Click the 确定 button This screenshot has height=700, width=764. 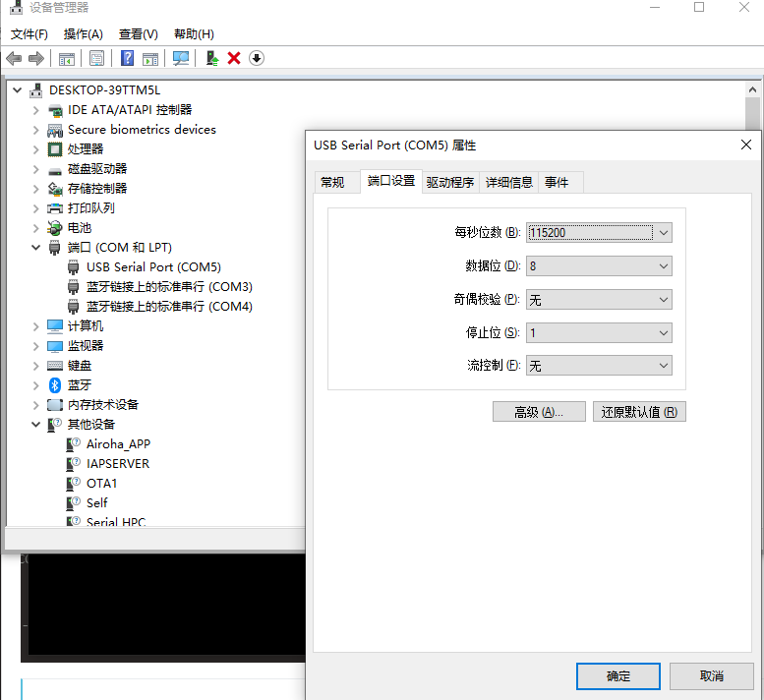coord(618,676)
